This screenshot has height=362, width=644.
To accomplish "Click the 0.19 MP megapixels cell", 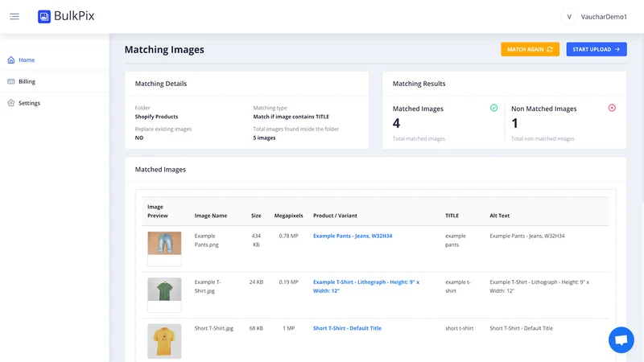I will (288, 282).
